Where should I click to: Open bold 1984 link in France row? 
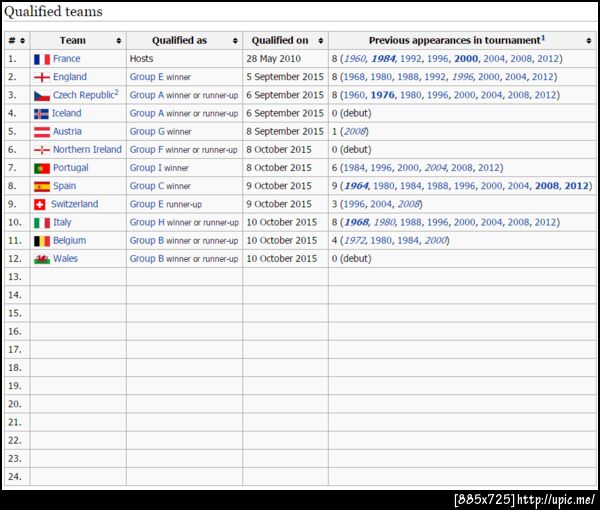383,59
